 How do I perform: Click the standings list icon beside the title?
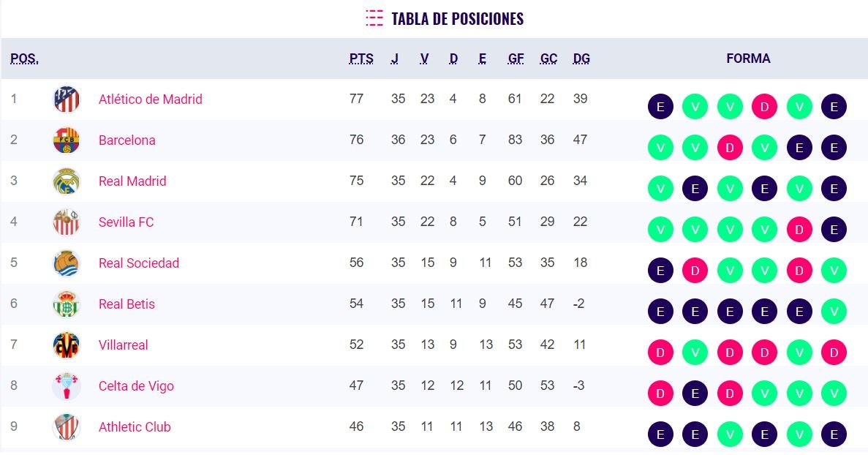tap(374, 18)
